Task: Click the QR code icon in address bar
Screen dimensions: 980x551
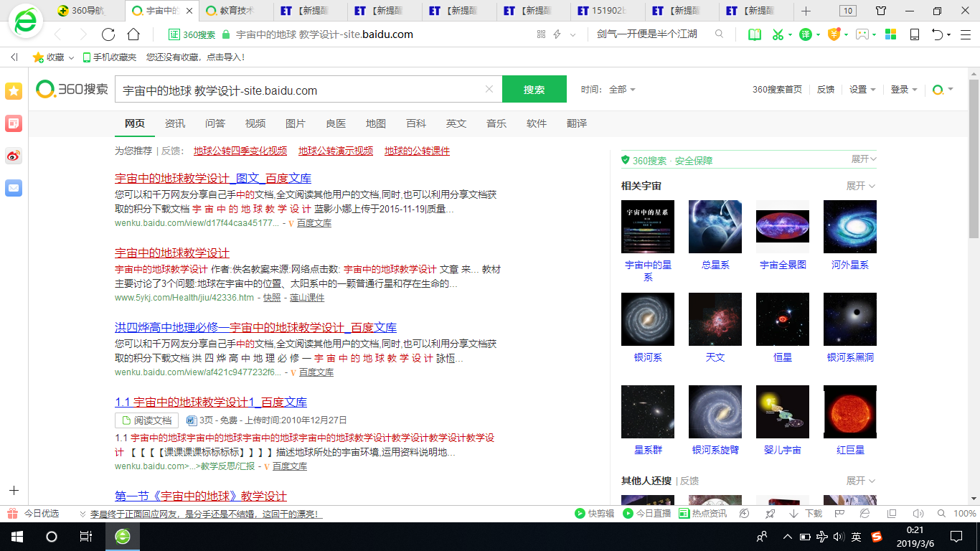Action: 541,34
